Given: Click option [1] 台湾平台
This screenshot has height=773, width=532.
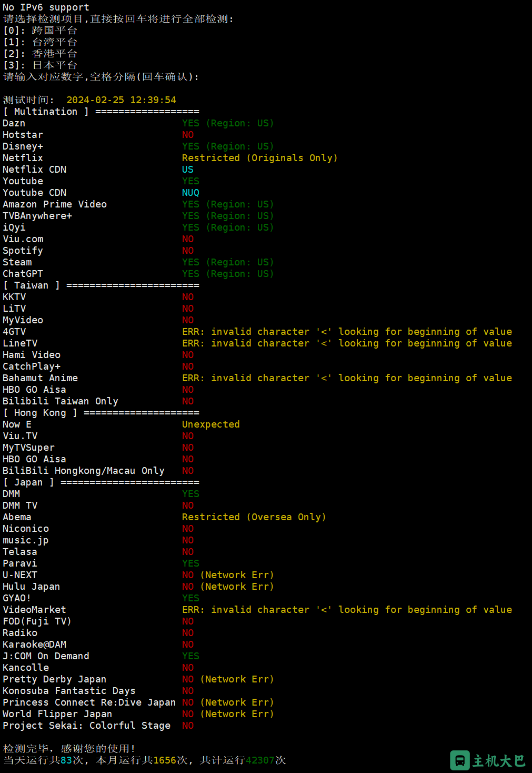Looking at the screenshot, I should [x=40, y=42].
